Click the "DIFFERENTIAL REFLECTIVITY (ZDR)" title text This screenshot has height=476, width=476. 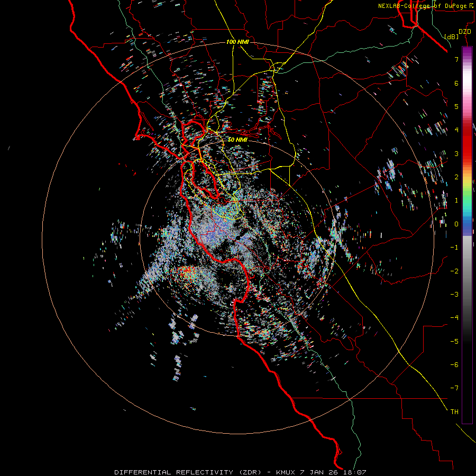coord(188,472)
